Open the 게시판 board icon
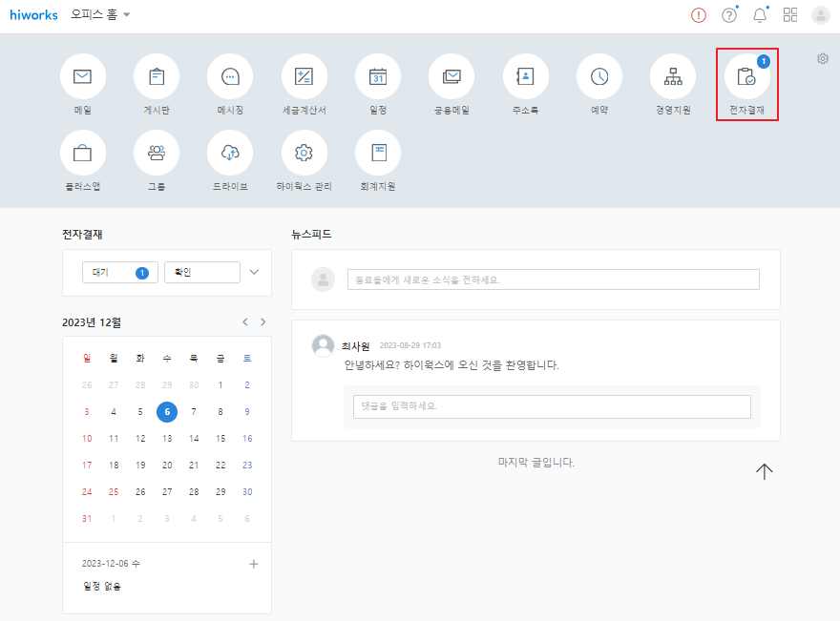 157,76
